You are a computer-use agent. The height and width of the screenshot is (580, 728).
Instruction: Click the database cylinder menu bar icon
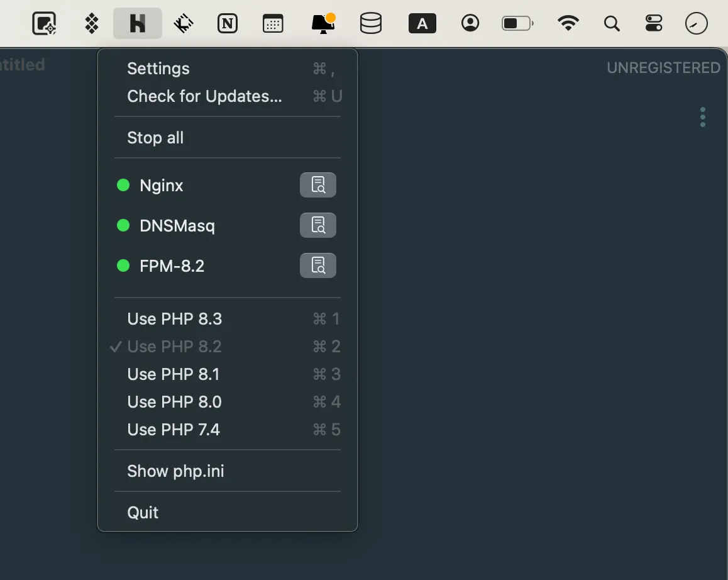pyautogui.click(x=371, y=24)
